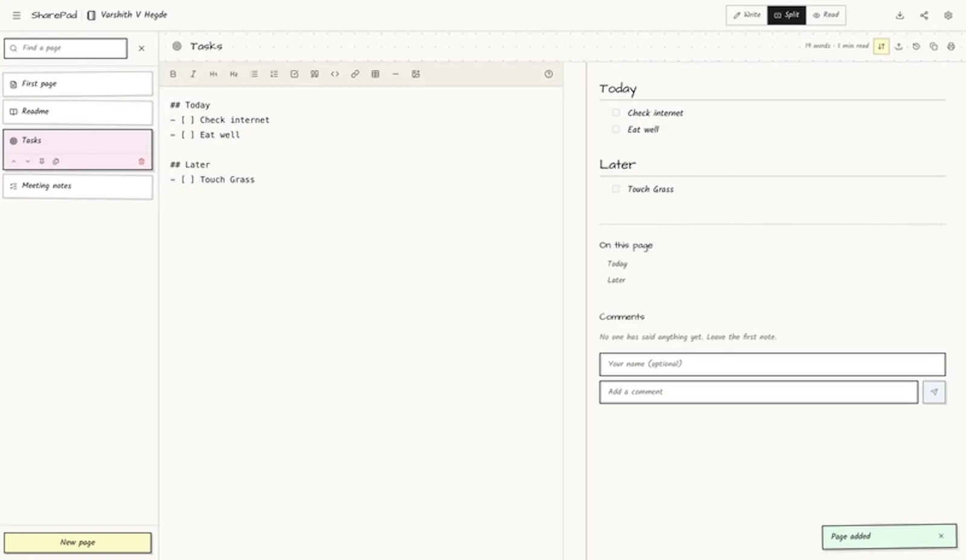Toggle scroll sync button
This screenshot has height=560, width=966.
[x=881, y=46]
